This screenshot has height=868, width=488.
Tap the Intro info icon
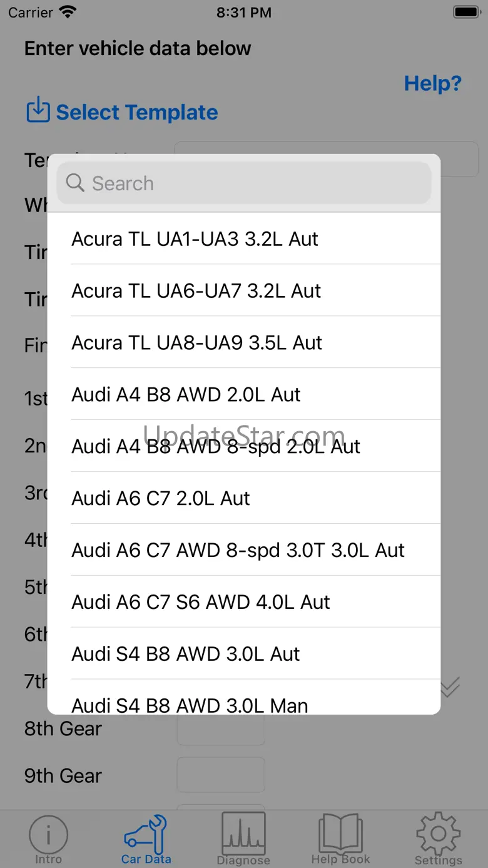(48, 834)
